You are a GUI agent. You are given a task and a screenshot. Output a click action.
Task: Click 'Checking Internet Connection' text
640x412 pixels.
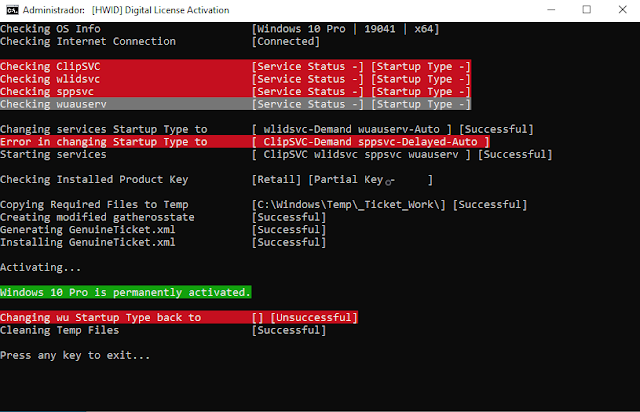[x=88, y=42]
